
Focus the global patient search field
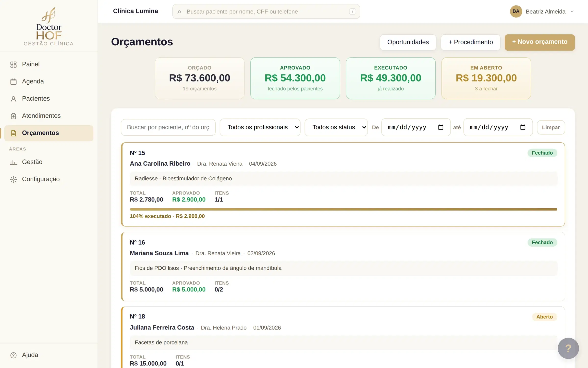coord(266,12)
